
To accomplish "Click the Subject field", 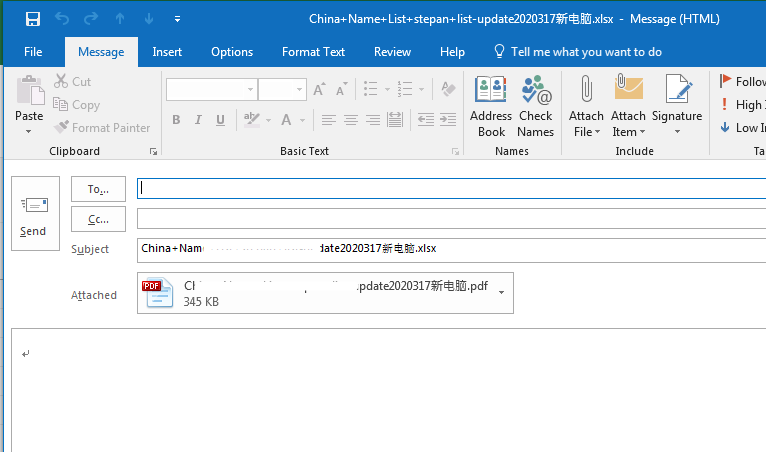I will (x=451, y=250).
